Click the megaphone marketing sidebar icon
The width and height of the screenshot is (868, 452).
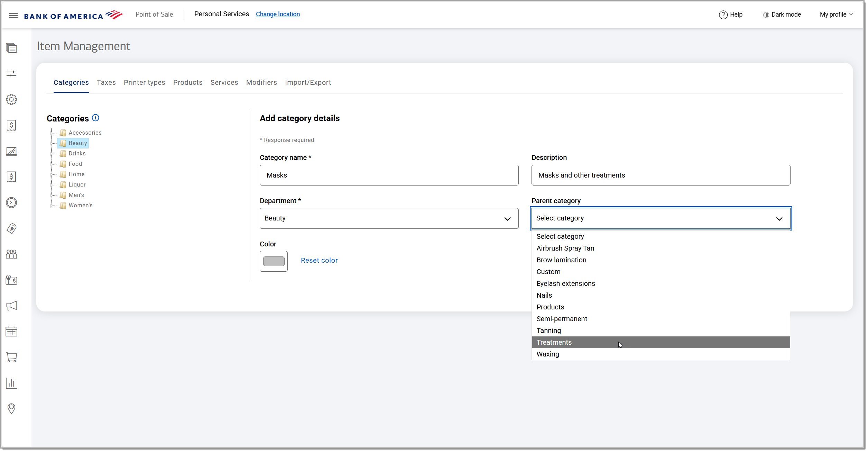[11, 306]
